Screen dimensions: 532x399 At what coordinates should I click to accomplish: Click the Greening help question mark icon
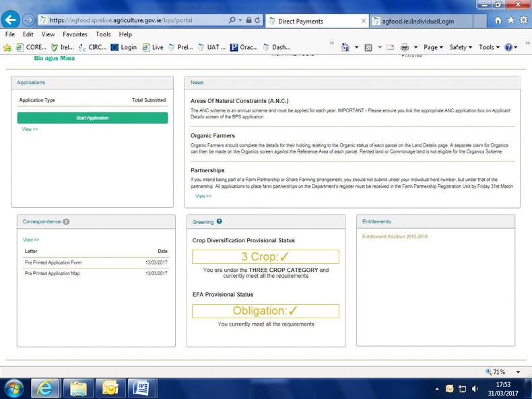click(x=220, y=221)
